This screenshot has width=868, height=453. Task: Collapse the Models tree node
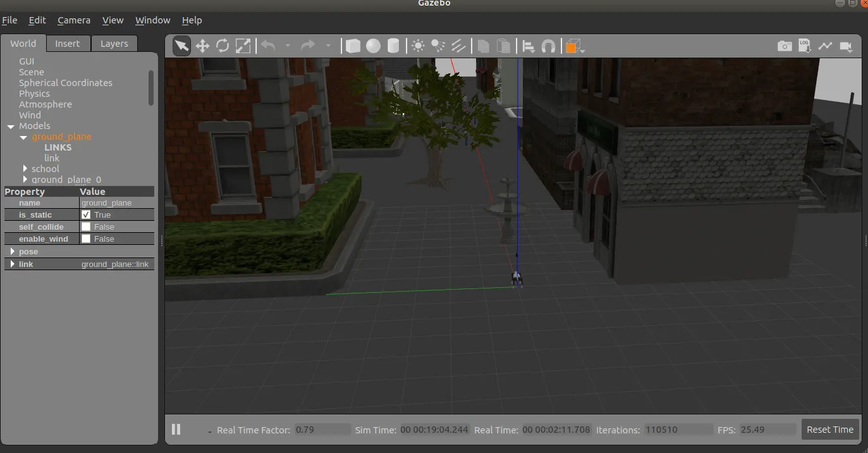pyautogui.click(x=11, y=127)
